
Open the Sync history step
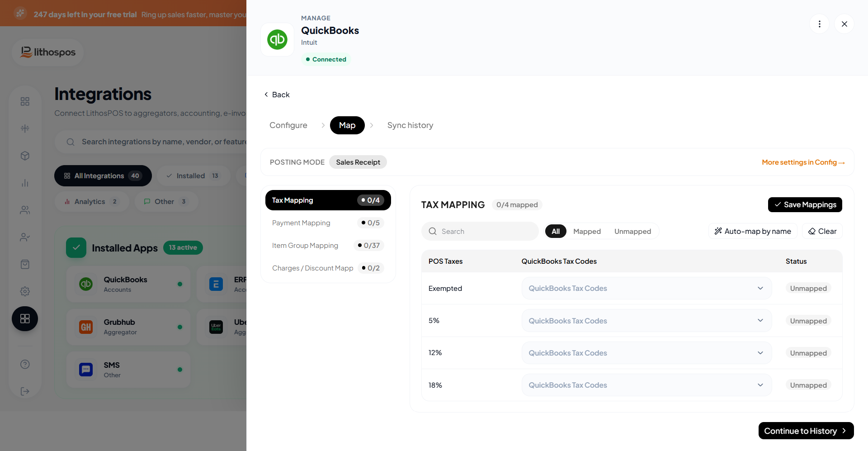410,125
